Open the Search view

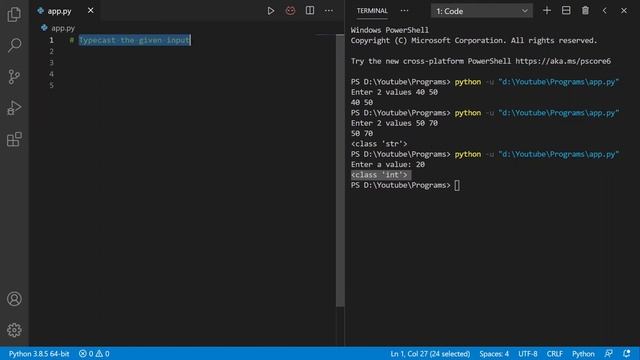pos(14,45)
